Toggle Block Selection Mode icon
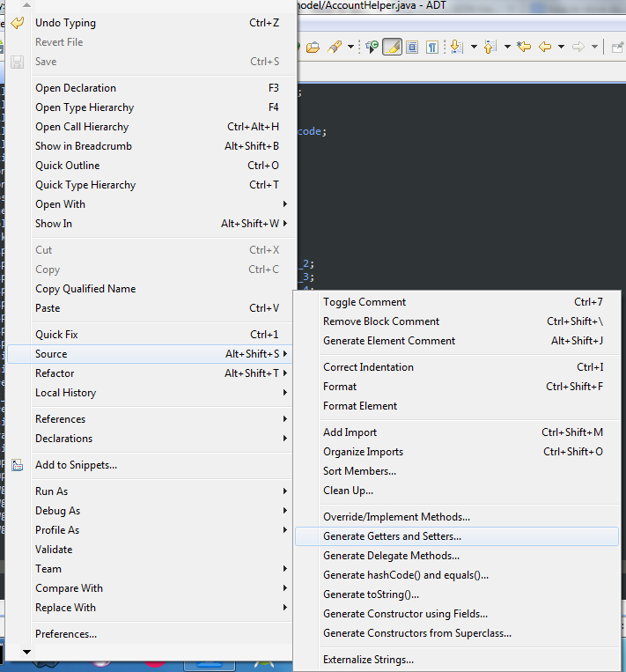Screen dimensions: 626x672 tap(412, 47)
